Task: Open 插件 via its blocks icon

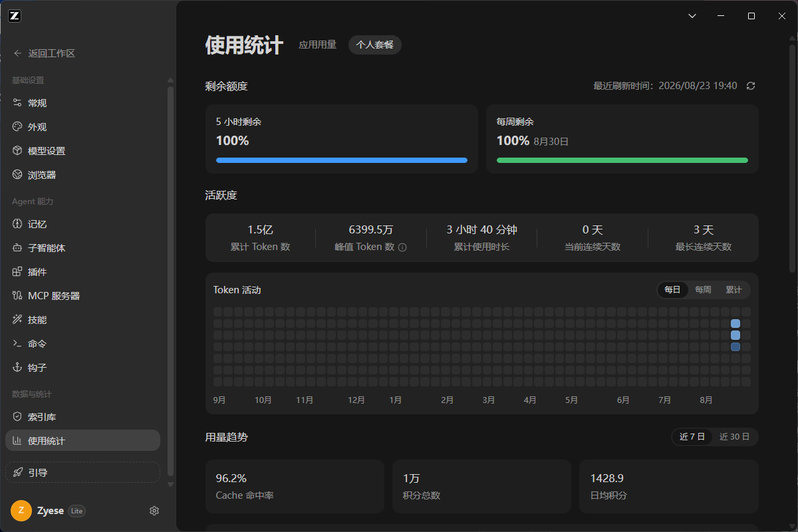Action: [x=17, y=272]
